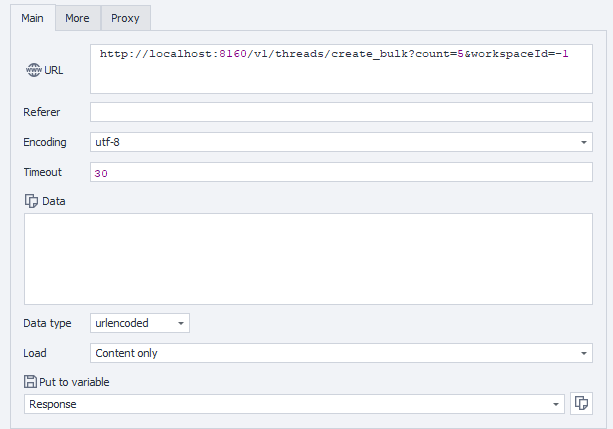This screenshot has height=429, width=613.
Task: Click the copy icon next to Data label
Action: 31,201
